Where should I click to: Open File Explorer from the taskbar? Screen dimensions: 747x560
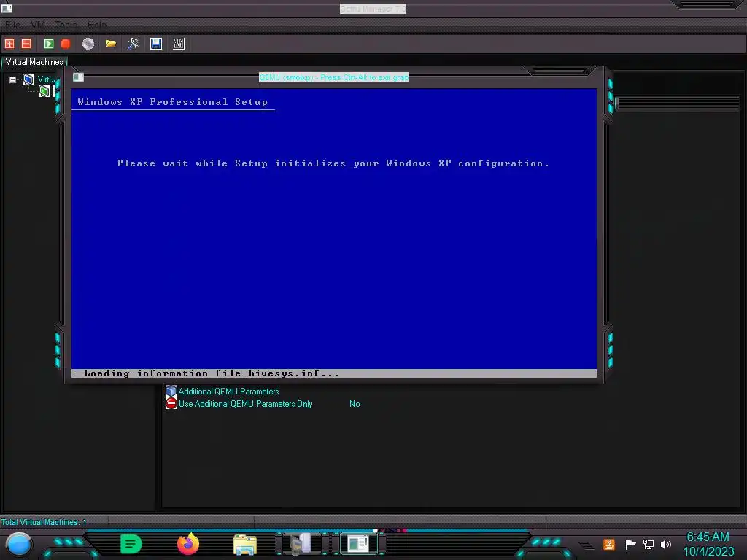click(245, 545)
